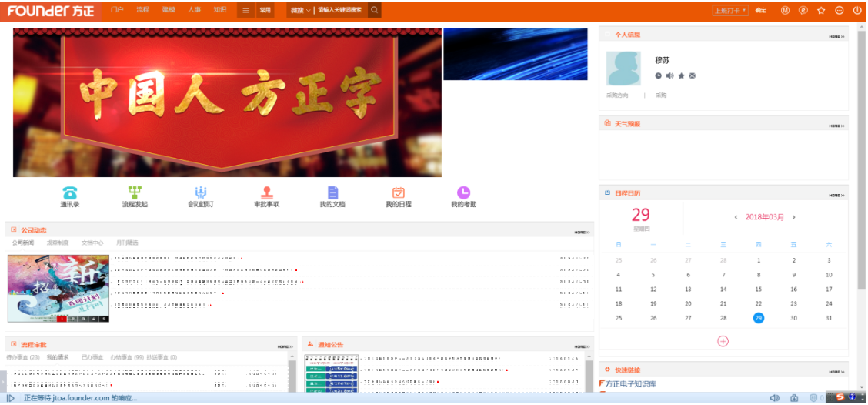Click MORE in 天气预报 panel
The height and width of the screenshot is (405, 868).
(x=837, y=126)
